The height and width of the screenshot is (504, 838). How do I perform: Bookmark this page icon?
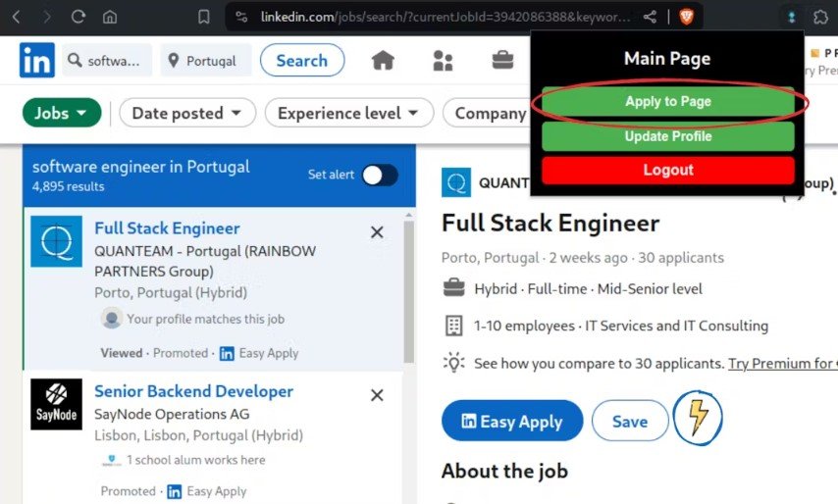pyautogui.click(x=204, y=17)
